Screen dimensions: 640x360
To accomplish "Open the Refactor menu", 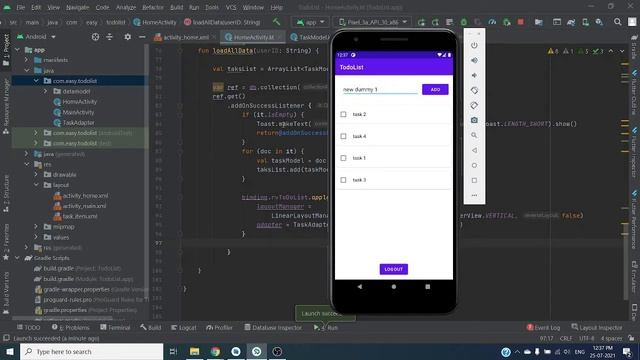I will tap(153, 7).
